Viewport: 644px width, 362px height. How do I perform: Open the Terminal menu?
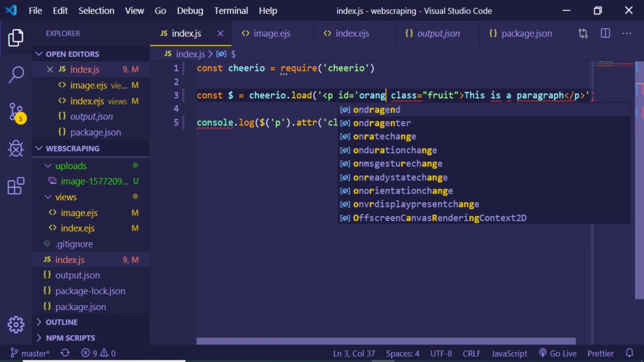(231, 11)
